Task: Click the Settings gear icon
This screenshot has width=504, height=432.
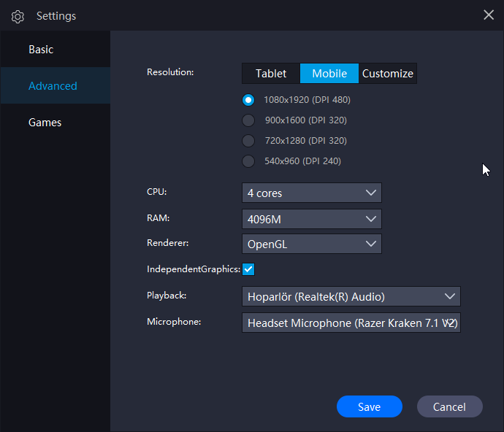Action: [x=18, y=16]
